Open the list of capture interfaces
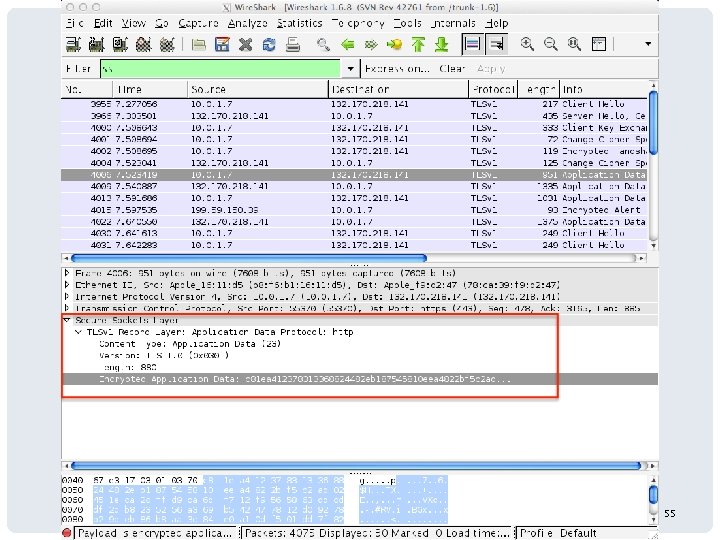The image size is (720, 540). [73, 45]
